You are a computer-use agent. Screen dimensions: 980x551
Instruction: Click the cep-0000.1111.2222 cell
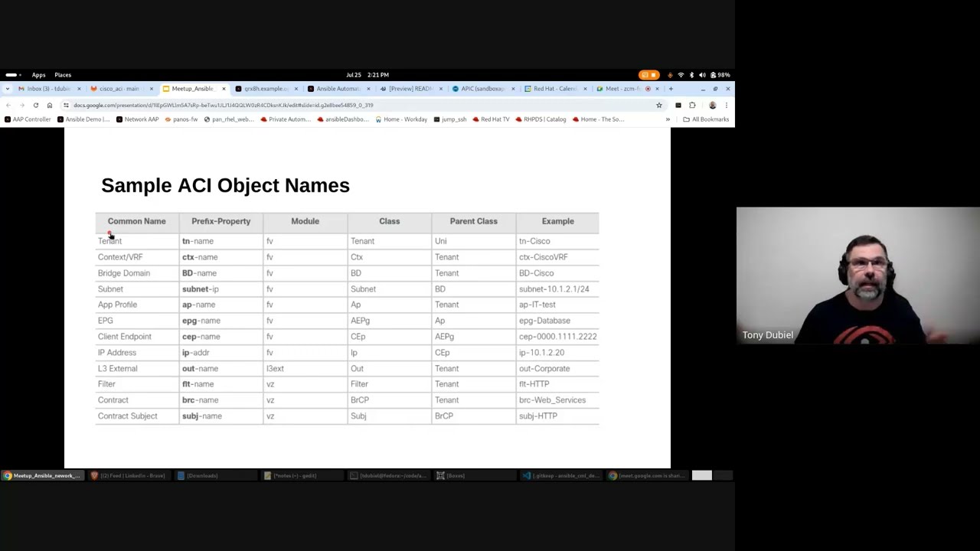click(557, 337)
